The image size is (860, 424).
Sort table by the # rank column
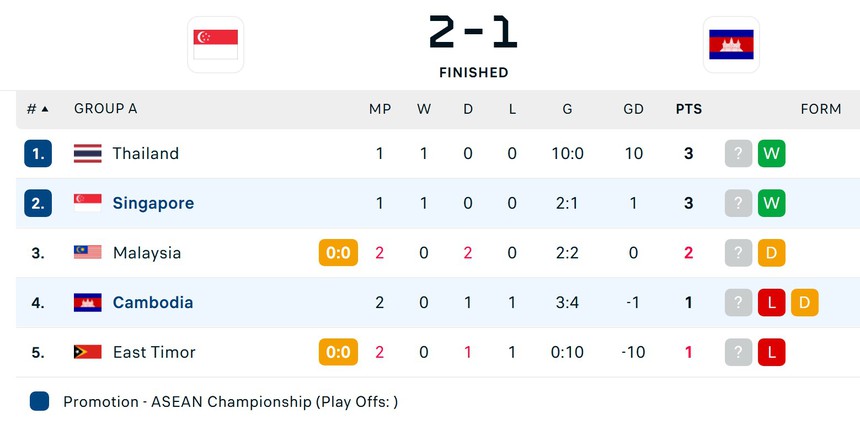pos(38,109)
